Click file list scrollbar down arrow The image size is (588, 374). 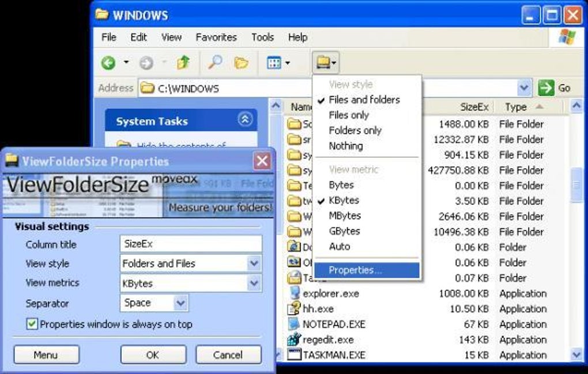pyautogui.click(x=576, y=354)
